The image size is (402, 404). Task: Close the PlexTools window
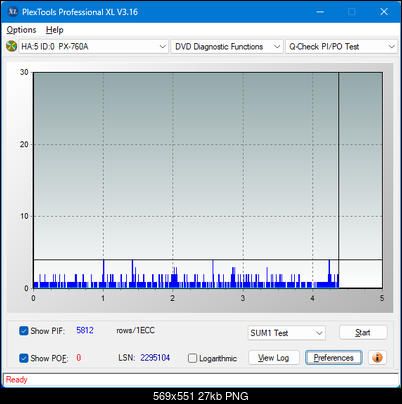[x=384, y=12]
